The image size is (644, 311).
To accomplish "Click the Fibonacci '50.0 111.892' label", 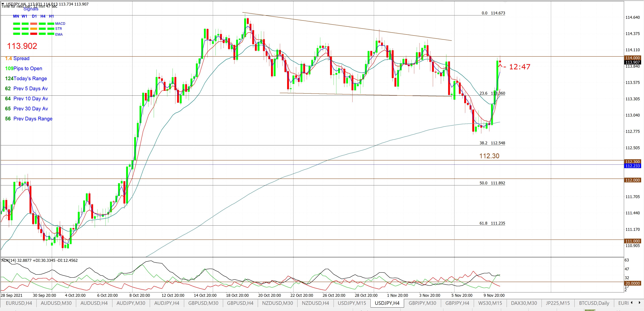I will point(492,183).
